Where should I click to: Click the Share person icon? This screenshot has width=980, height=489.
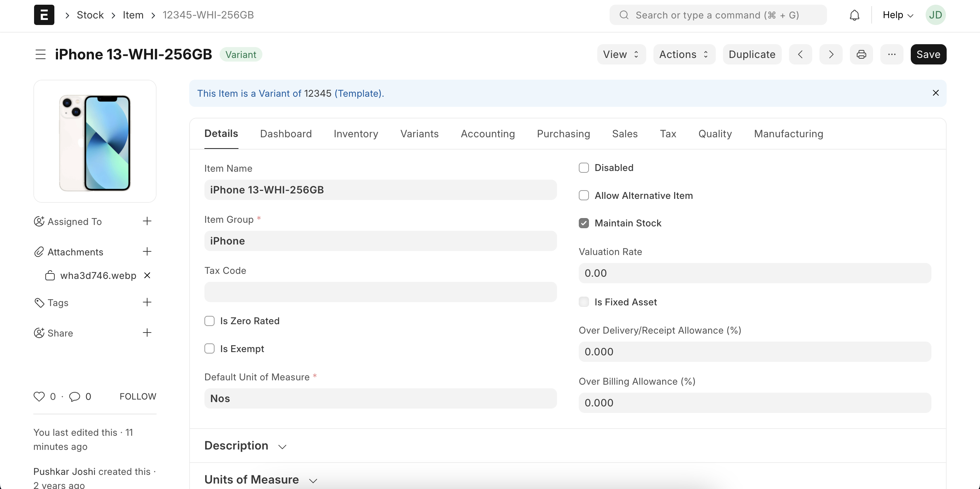39,333
